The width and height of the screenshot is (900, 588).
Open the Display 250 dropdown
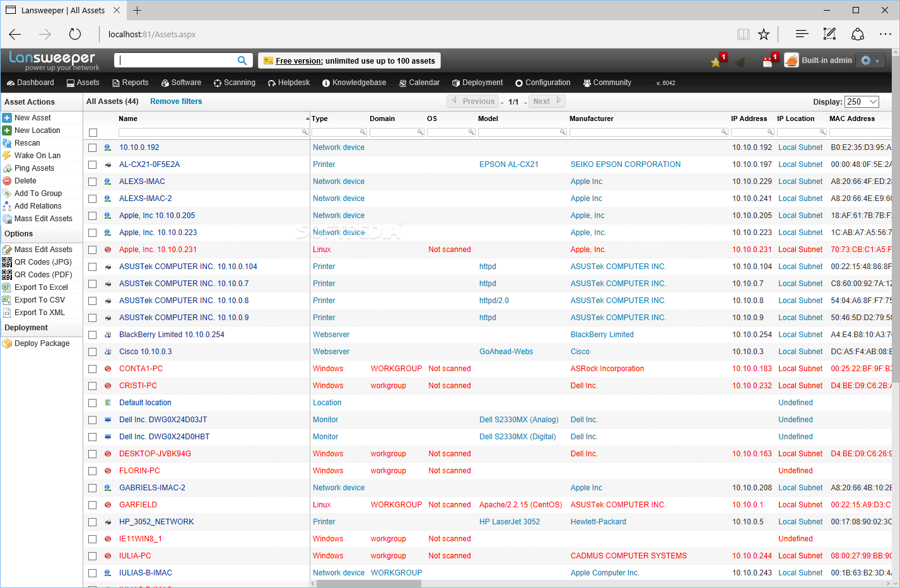point(862,101)
